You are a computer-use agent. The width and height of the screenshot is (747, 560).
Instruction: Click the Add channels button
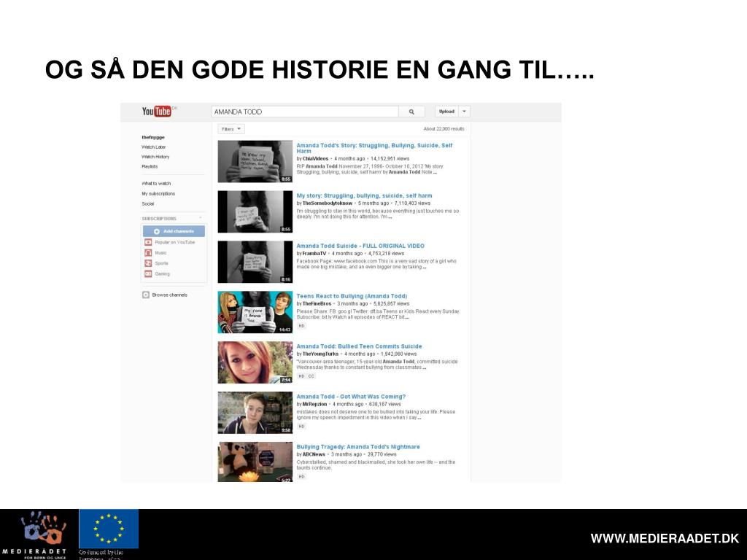(x=174, y=231)
